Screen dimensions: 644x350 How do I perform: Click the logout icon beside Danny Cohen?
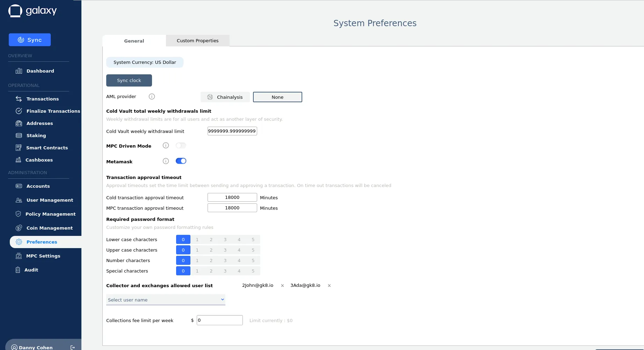(x=73, y=348)
